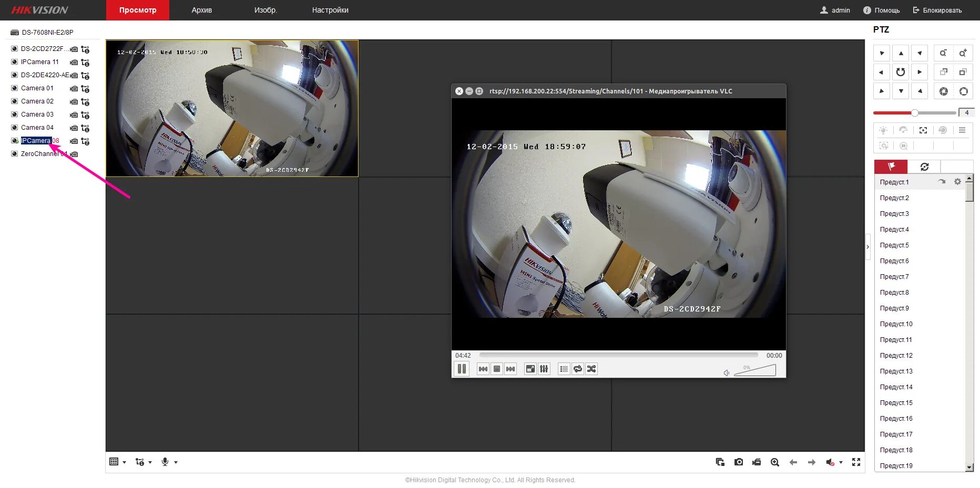This screenshot has width=980, height=488.
Task: Start all live views icon
Action: [720, 462]
